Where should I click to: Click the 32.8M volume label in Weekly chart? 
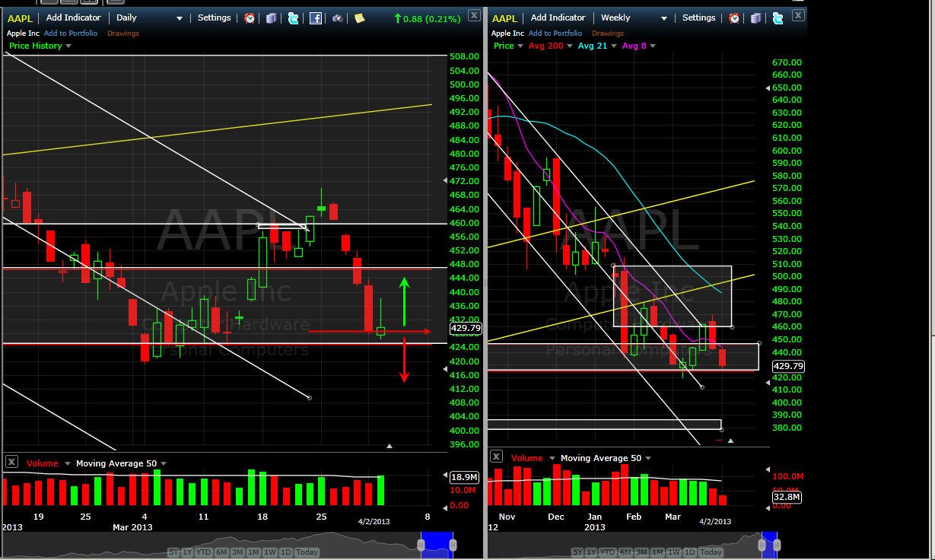(786, 497)
